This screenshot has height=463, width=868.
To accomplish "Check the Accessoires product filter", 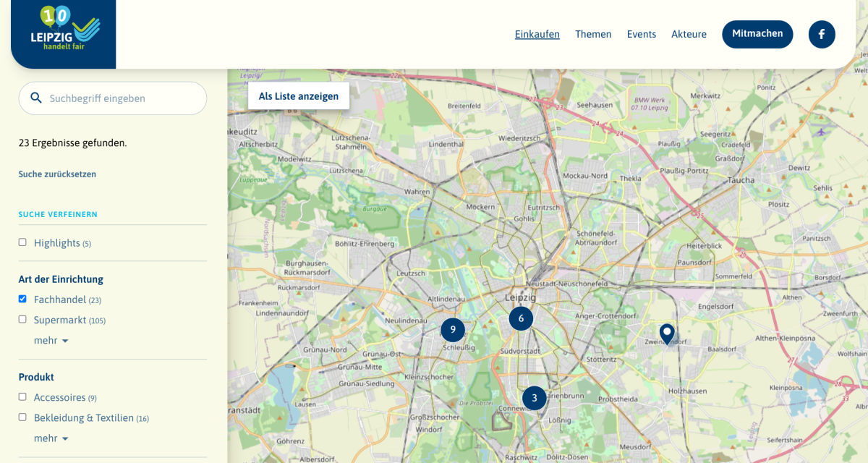I will (22, 397).
